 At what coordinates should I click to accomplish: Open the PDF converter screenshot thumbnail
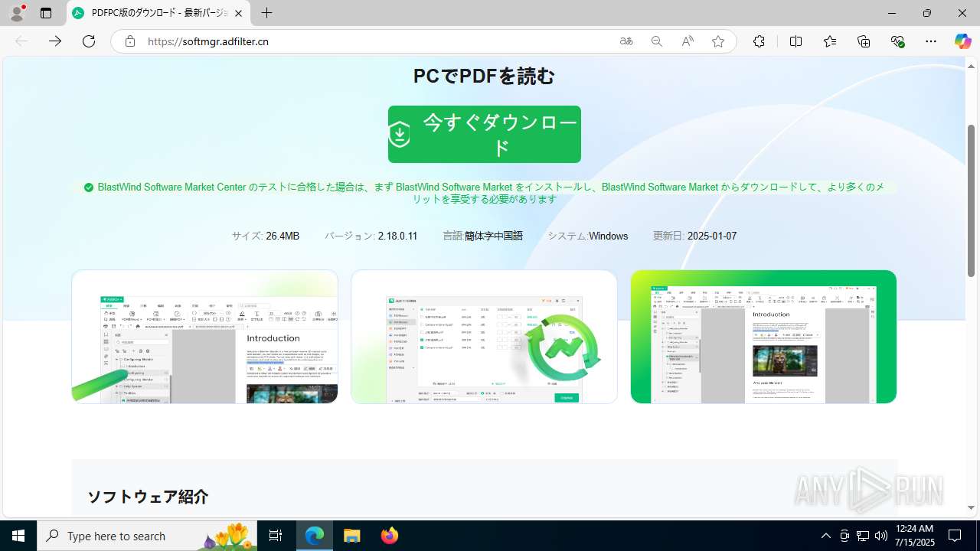484,337
